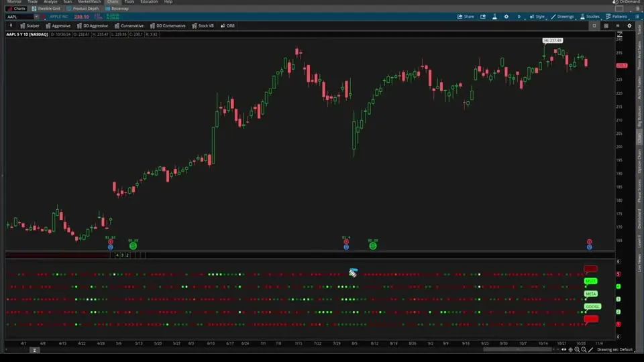Select the Conservative strategy button
The image size is (644, 362).
(x=129, y=26)
